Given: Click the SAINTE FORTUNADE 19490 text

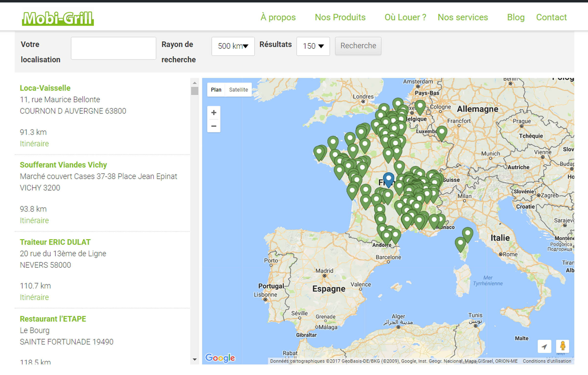Looking at the screenshot, I should point(67,342).
